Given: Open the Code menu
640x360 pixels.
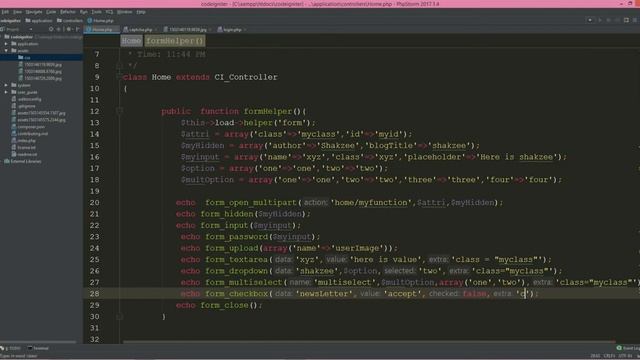Looking at the screenshot, I should coord(51,12).
